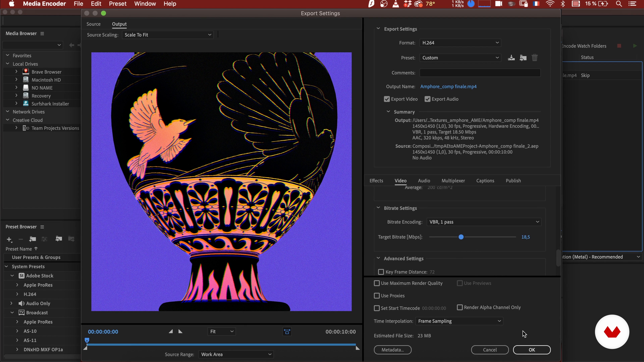Click Target Bitrate value 18,5
This screenshot has height=362, width=644.
coord(525,237)
